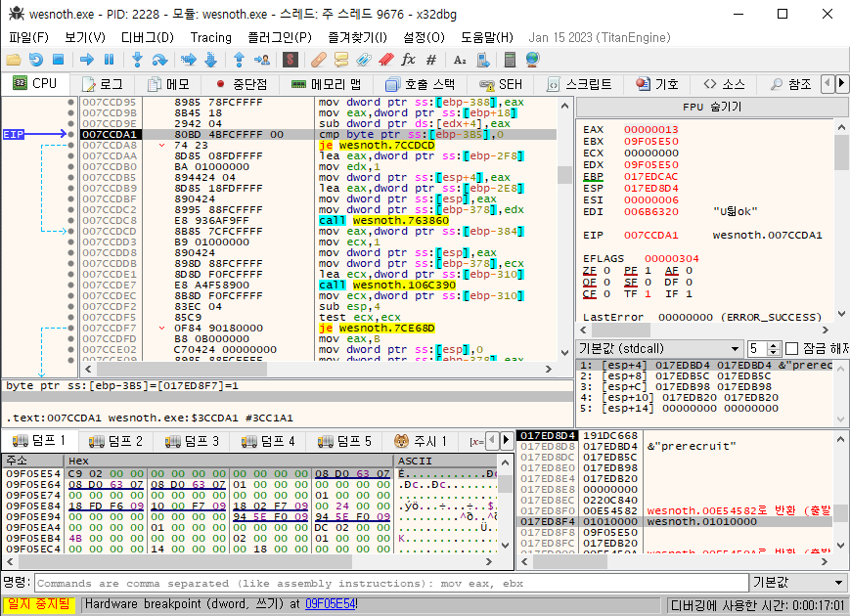The height and width of the screenshot is (616, 850).
Task: Open the calculator icon
Action: click(510, 60)
